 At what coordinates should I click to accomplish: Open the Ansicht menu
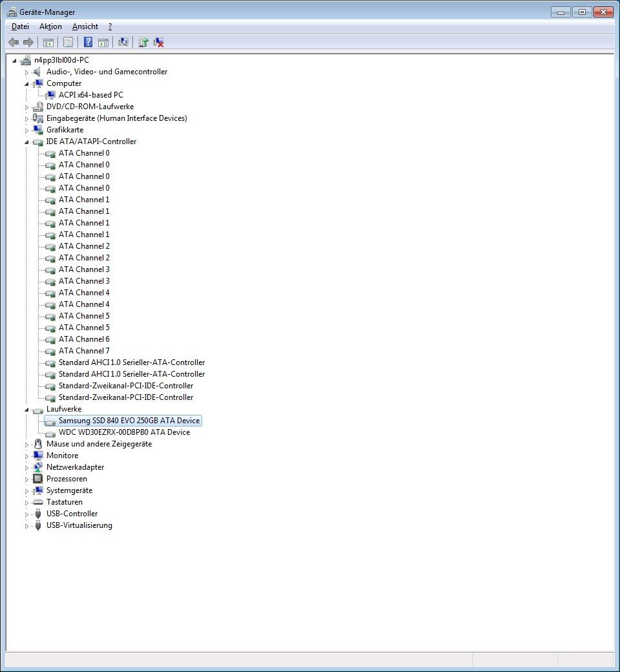pos(85,26)
